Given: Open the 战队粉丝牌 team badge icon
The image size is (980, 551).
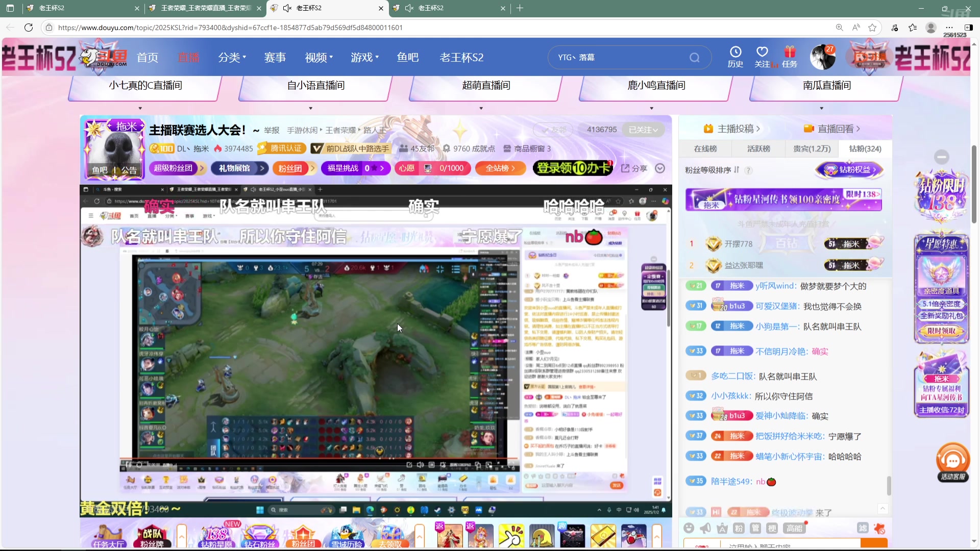Looking at the screenshot, I should (x=152, y=536).
